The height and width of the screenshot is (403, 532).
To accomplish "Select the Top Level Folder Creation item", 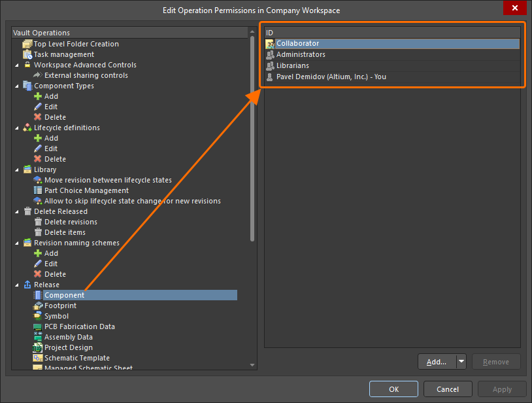I will pyautogui.click(x=76, y=44).
